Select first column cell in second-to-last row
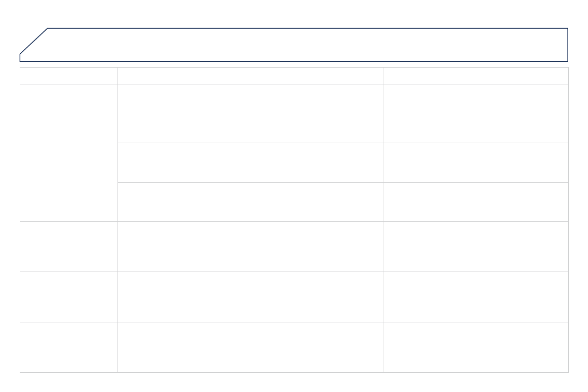The image size is (588, 392). click(69, 297)
